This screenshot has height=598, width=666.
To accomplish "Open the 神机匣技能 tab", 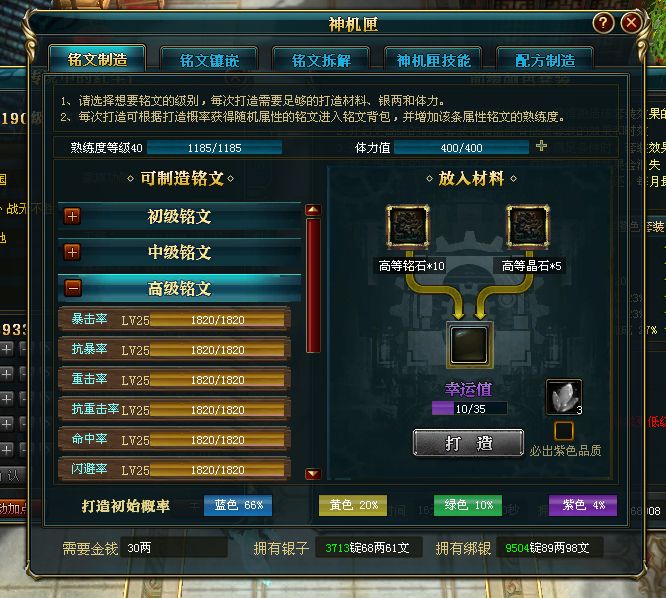I will click(x=433, y=60).
